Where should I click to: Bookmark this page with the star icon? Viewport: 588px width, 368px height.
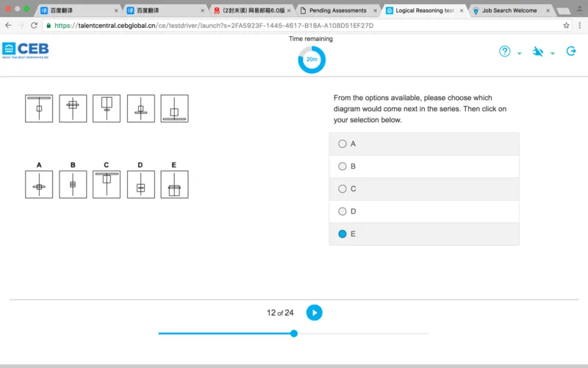click(x=567, y=25)
